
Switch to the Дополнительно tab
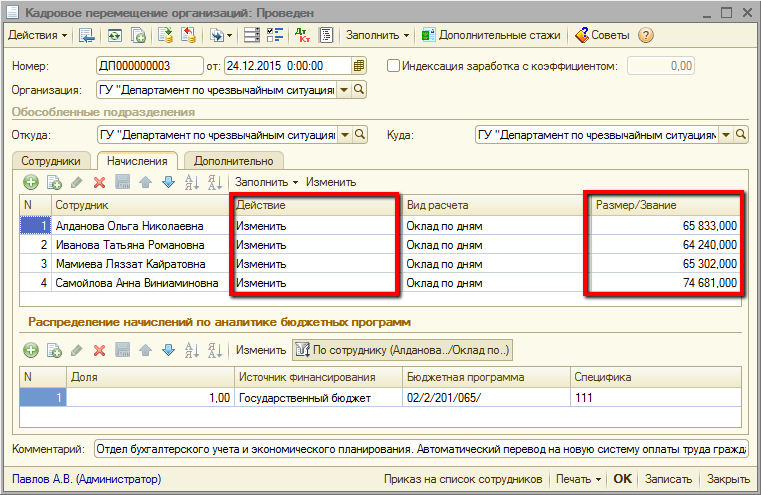tap(233, 160)
